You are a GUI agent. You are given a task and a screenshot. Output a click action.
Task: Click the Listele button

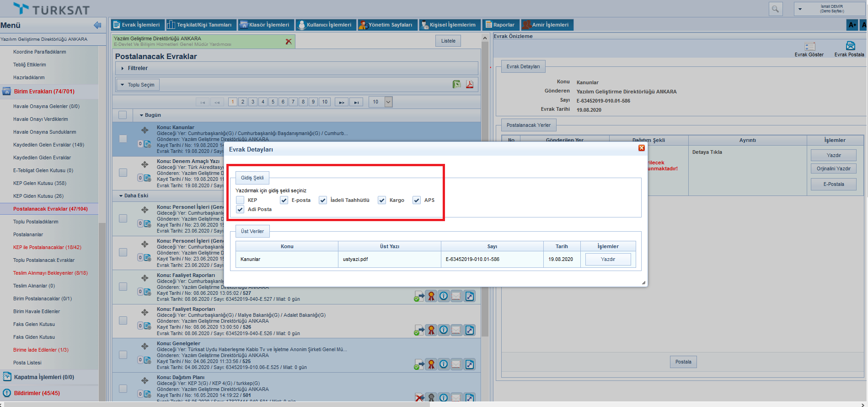[x=448, y=41]
